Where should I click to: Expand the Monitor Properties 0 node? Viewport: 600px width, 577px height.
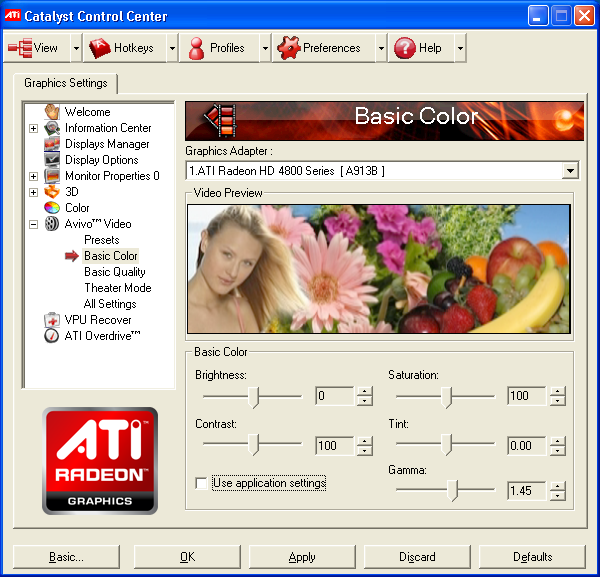coord(34,176)
